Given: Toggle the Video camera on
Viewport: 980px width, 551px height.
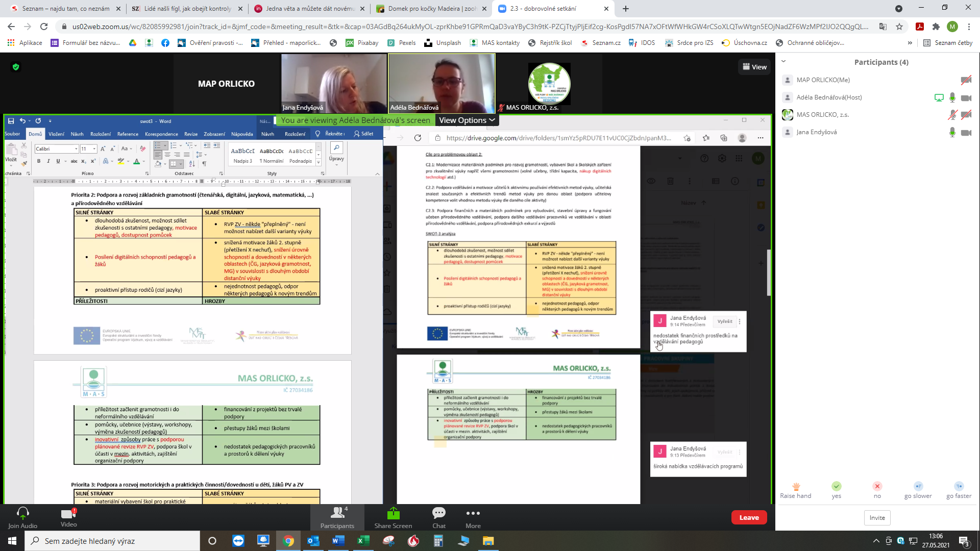Looking at the screenshot, I should click(x=68, y=514).
